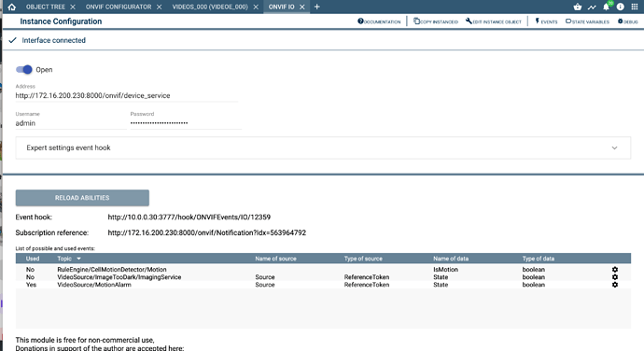Open settings gear for CellMotionDetector/Motion row
644x351 pixels.
pyautogui.click(x=615, y=270)
